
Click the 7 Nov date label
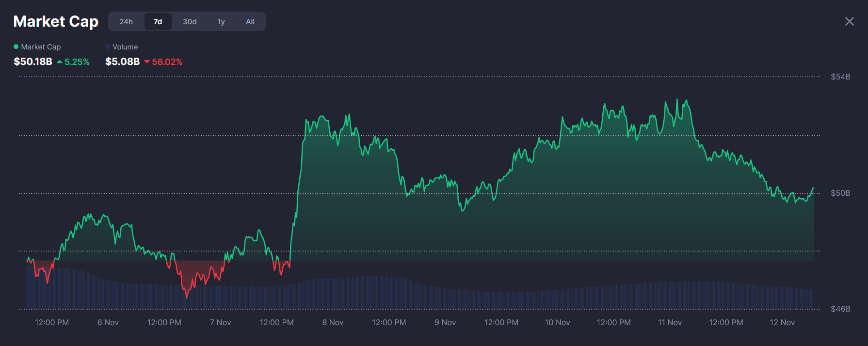click(221, 322)
